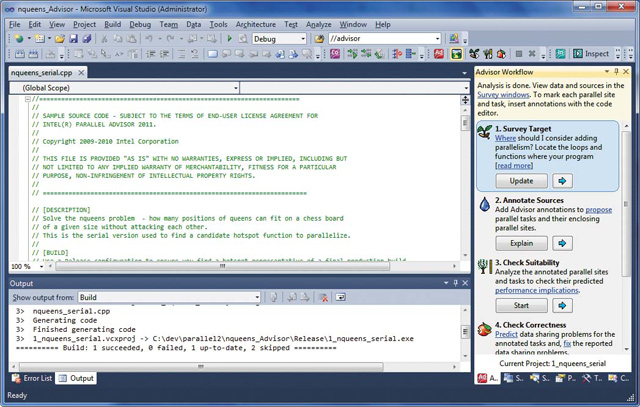Close the nqueens_serial.cpp tab
The width and height of the screenshot is (640, 407).
tap(81, 73)
